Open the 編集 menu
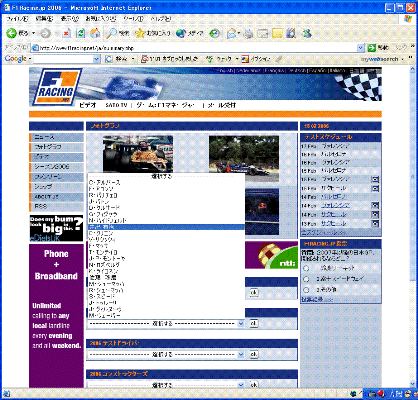The width and height of the screenshot is (418, 400). [x=44, y=19]
